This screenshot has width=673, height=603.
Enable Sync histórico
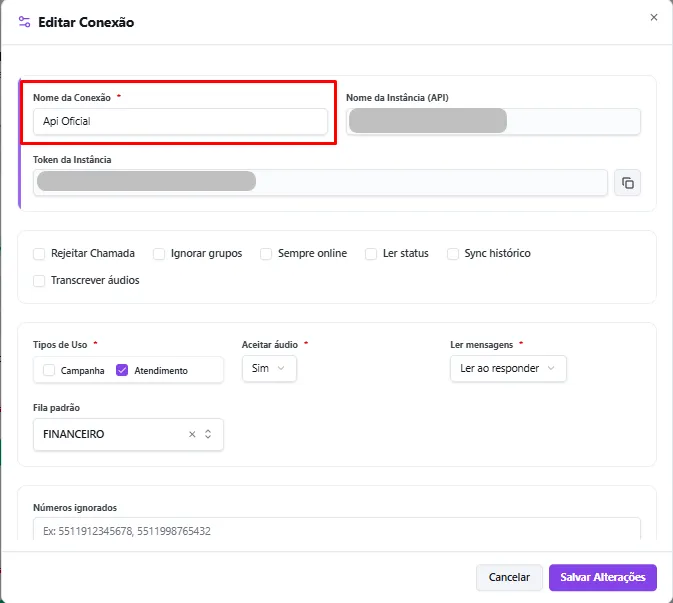[453, 254]
